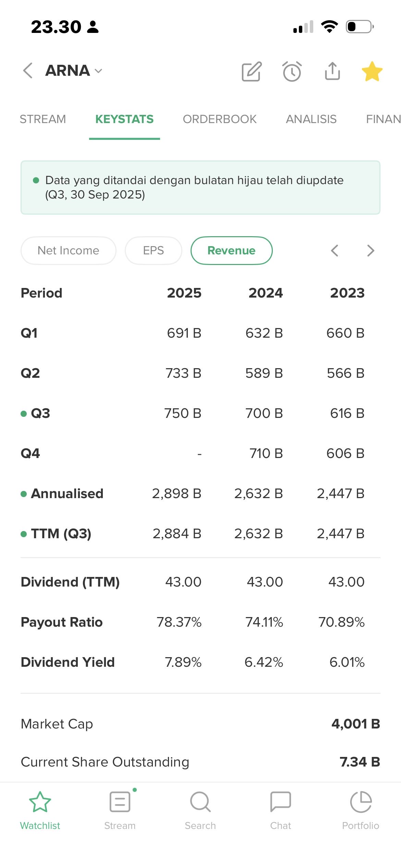The width and height of the screenshot is (401, 868).
Task: Open Portfolio in bottom navigation
Action: tap(361, 810)
